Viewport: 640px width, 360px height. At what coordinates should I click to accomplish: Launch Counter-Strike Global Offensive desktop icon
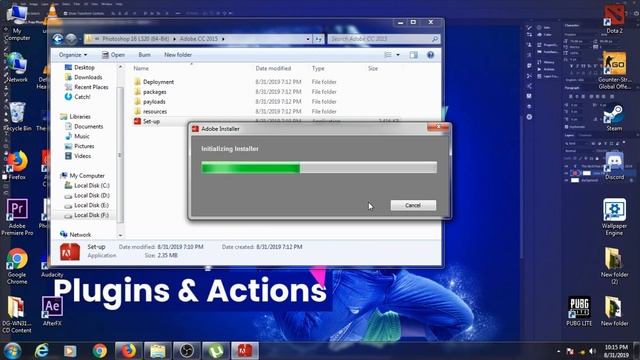pos(614,70)
